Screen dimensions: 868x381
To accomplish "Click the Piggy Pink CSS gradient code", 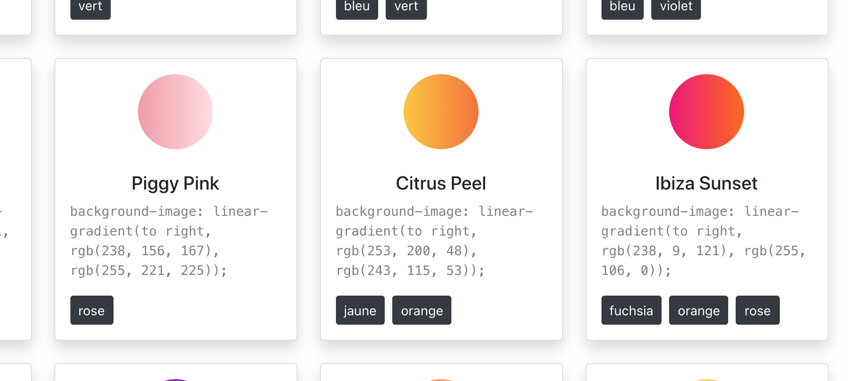I will (x=169, y=241).
